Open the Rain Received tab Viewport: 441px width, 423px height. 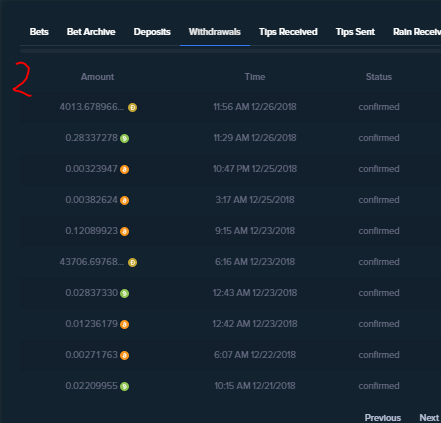417,32
